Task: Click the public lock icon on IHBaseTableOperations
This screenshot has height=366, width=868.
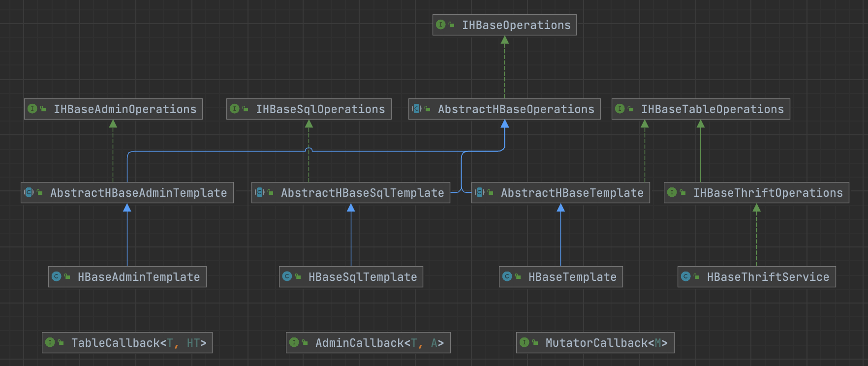Action: 630,109
